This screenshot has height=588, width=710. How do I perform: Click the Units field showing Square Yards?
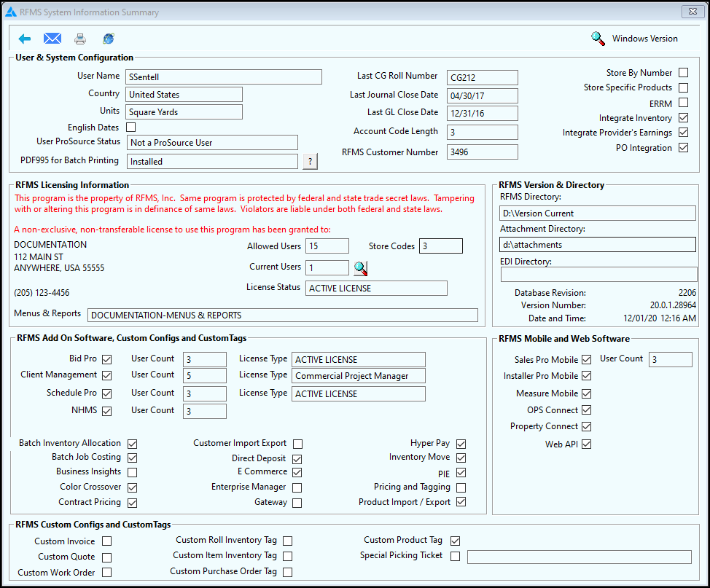coord(184,111)
